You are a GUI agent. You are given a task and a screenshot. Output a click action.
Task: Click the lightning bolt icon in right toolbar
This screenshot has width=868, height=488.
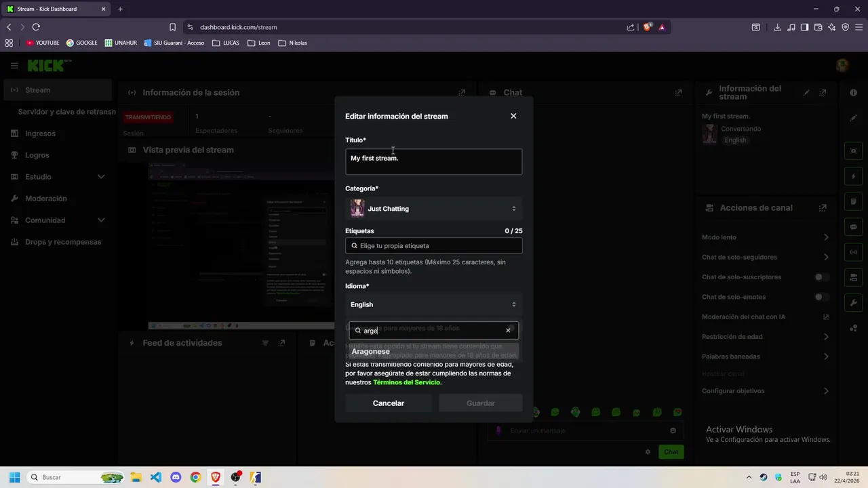tap(854, 176)
